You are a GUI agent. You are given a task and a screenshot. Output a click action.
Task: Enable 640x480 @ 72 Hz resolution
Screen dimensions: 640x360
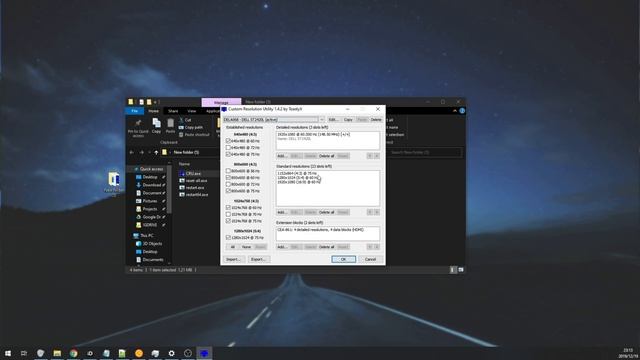[228, 147]
